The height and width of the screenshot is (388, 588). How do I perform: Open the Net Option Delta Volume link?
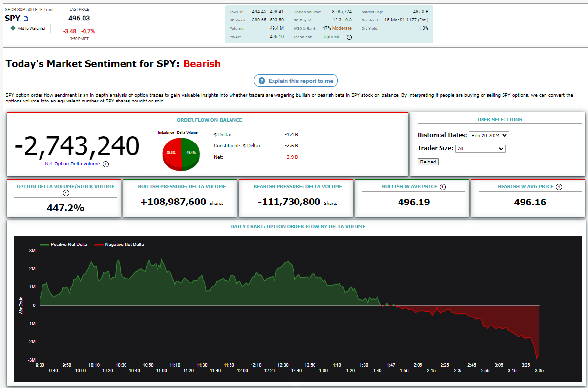(x=72, y=164)
